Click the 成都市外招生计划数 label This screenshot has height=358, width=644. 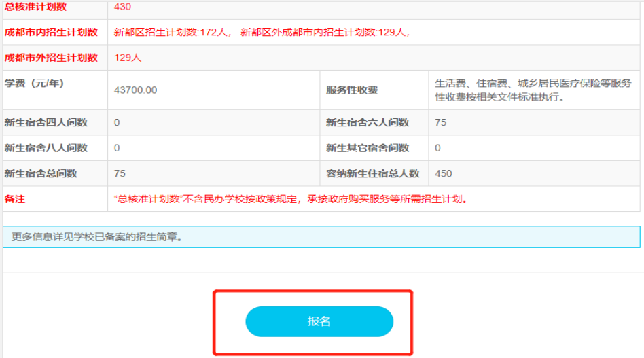52,58
